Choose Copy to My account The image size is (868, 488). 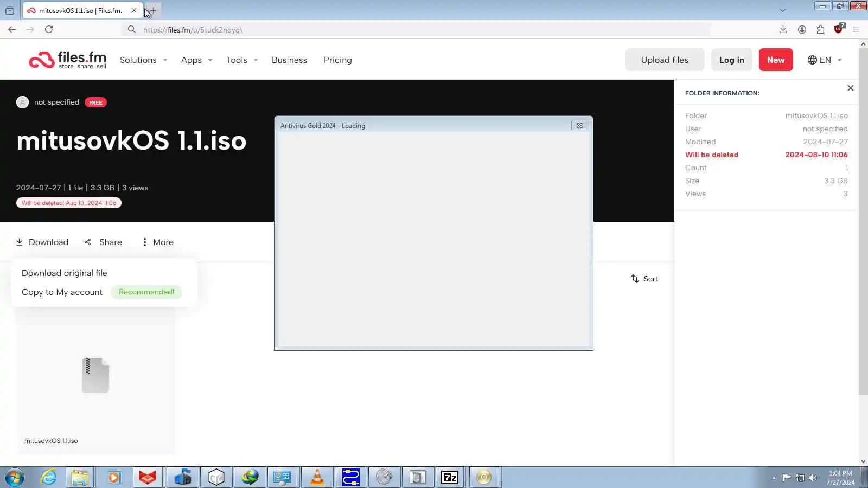pyautogui.click(x=62, y=292)
